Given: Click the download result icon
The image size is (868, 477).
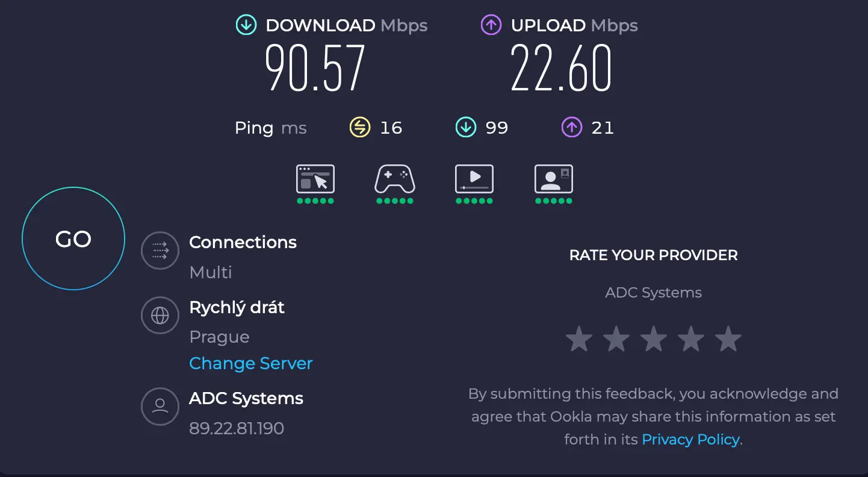Looking at the screenshot, I should tap(246, 25).
